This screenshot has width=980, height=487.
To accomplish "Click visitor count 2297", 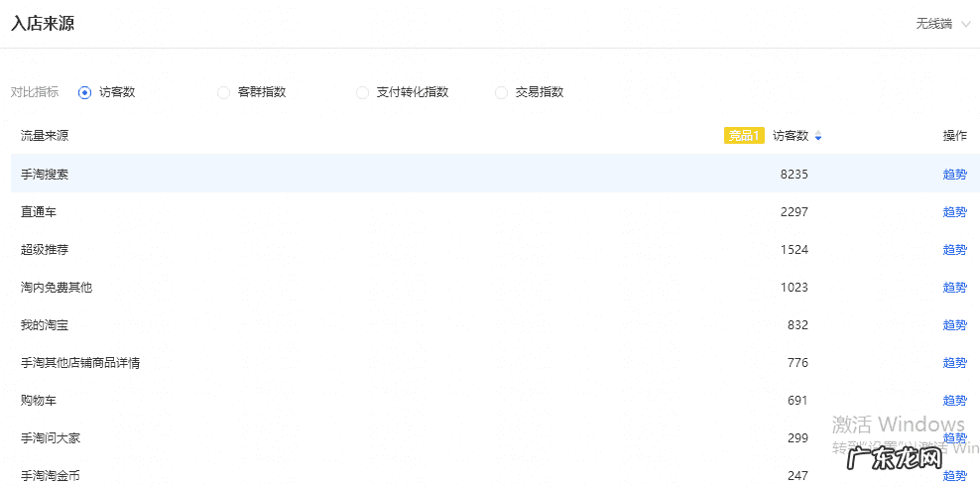I will 794,212.
